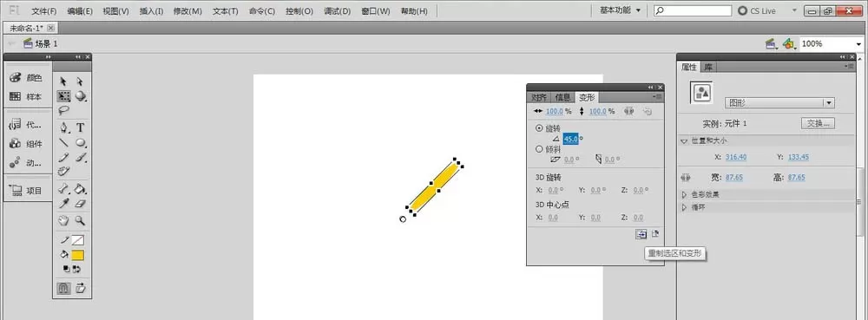
Task: Select the Eraser tool
Action: [80, 204]
